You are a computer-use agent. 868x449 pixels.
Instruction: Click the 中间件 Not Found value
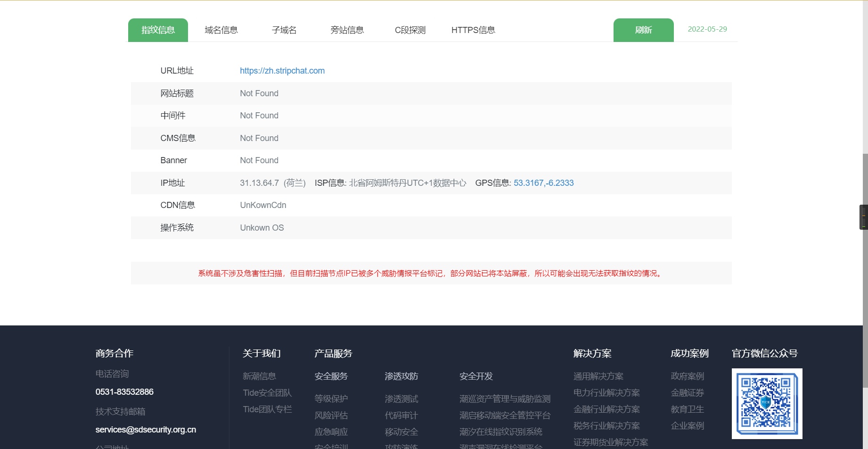click(x=259, y=116)
